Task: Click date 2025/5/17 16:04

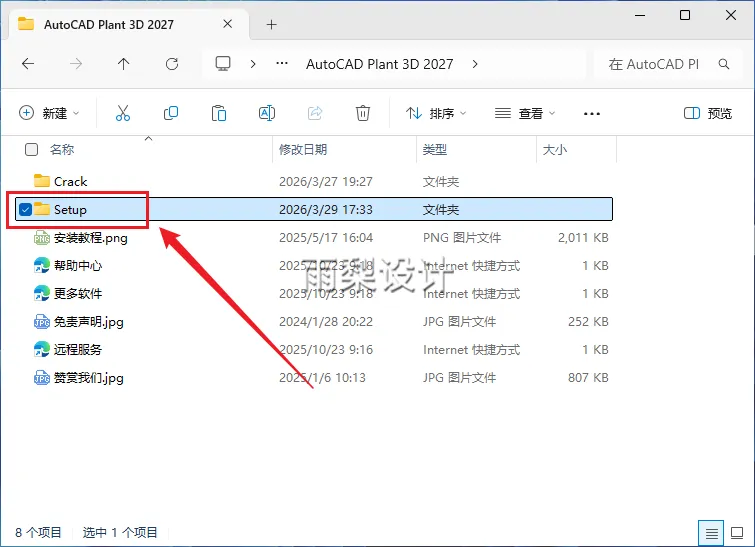Action: click(x=325, y=237)
